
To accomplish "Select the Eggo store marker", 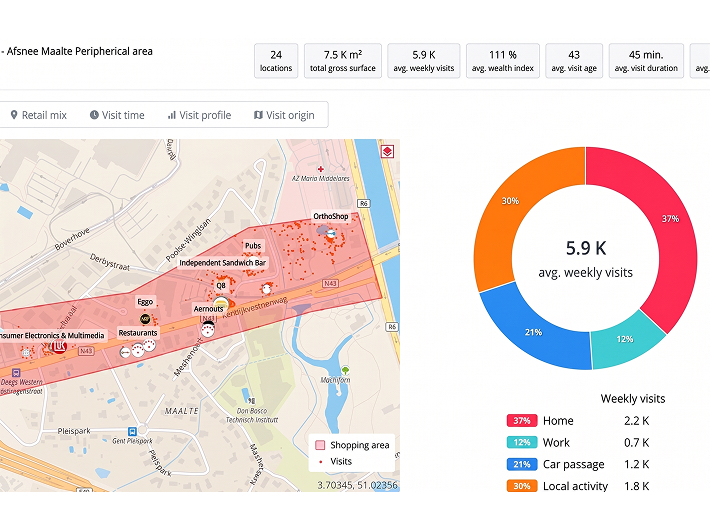I will click(x=145, y=319).
